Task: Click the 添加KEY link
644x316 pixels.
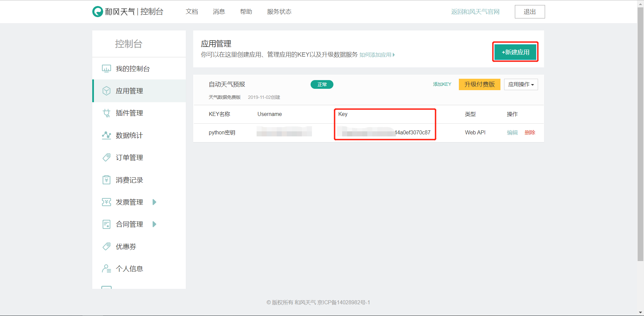Action: pos(442,84)
